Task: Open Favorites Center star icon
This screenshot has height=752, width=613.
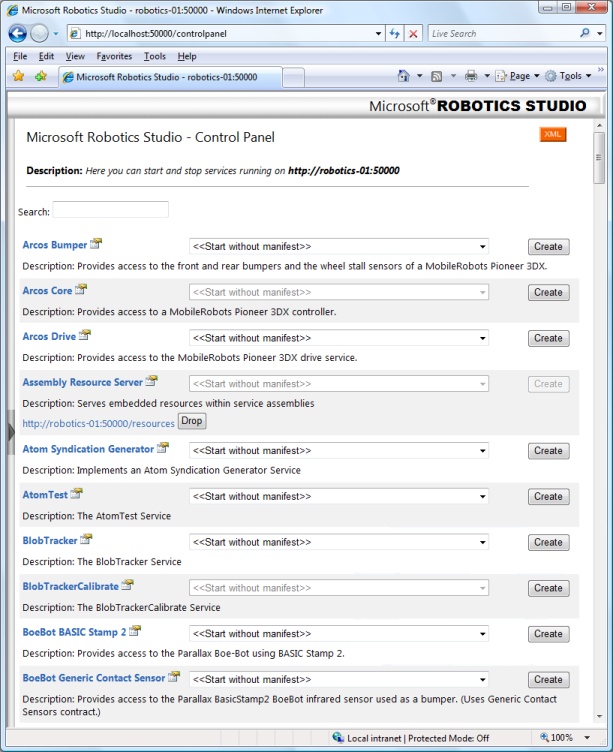Action: click(x=19, y=76)
